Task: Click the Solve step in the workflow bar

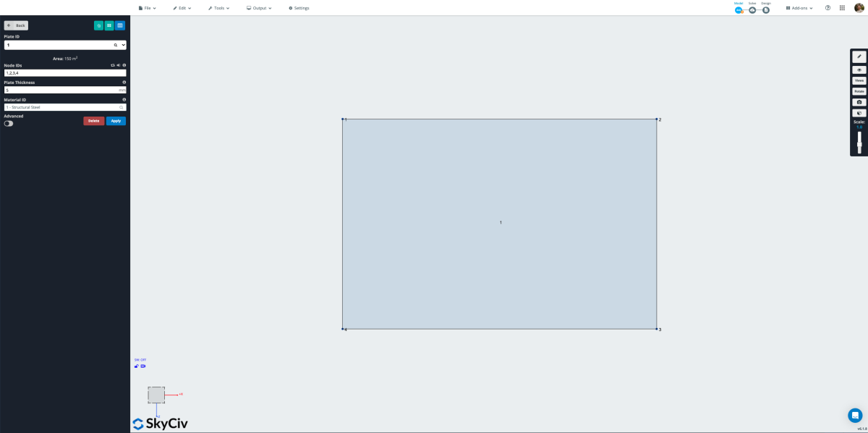Action: point(752,10)
